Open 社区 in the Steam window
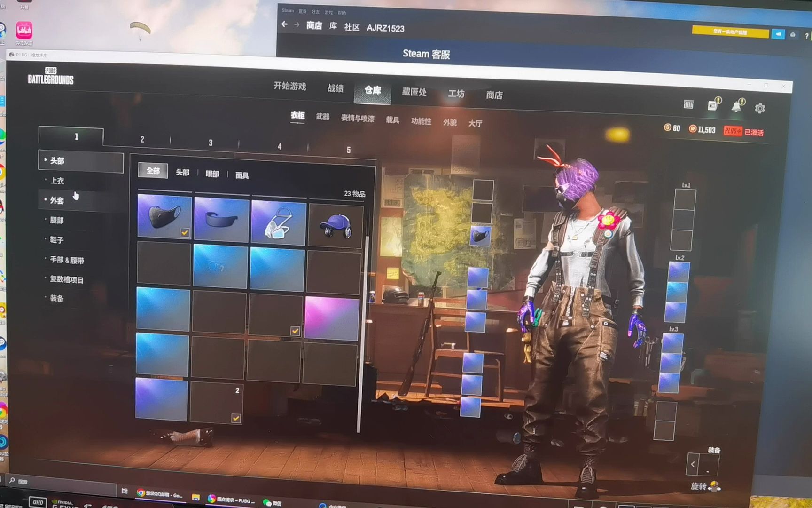 [x=352, y=27]
